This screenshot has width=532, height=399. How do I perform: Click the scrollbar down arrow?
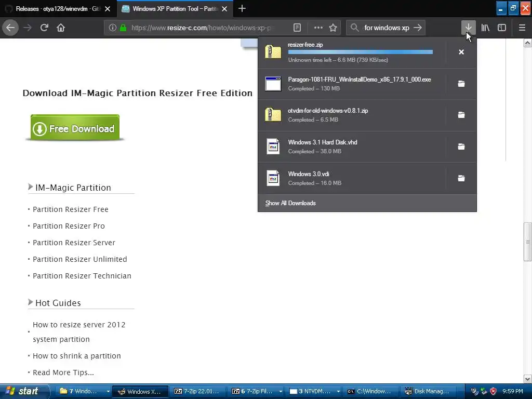[x=527, y=379]
